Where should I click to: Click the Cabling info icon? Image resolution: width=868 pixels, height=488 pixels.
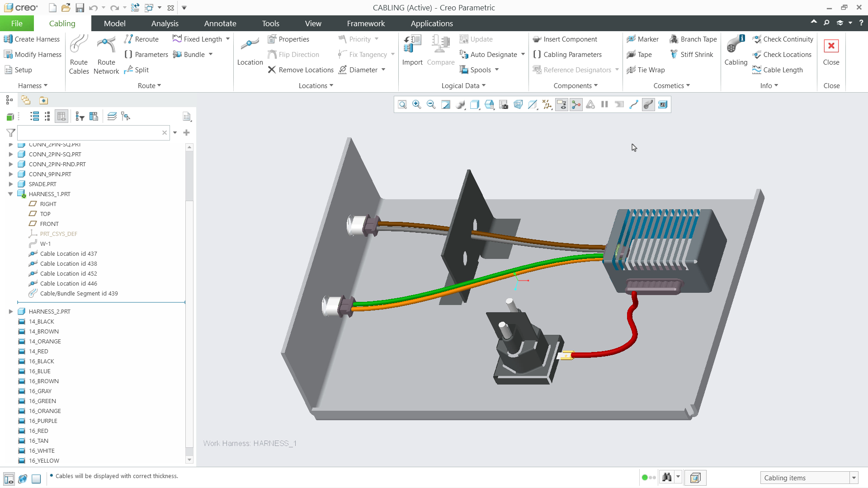[x=736, y=51]
